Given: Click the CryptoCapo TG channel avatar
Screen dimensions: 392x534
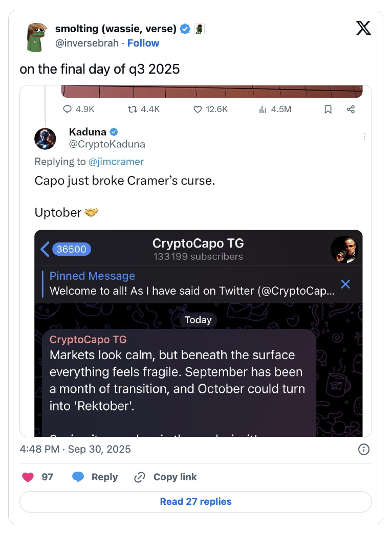Looking at the screenshot, I should tap(344, 250).
